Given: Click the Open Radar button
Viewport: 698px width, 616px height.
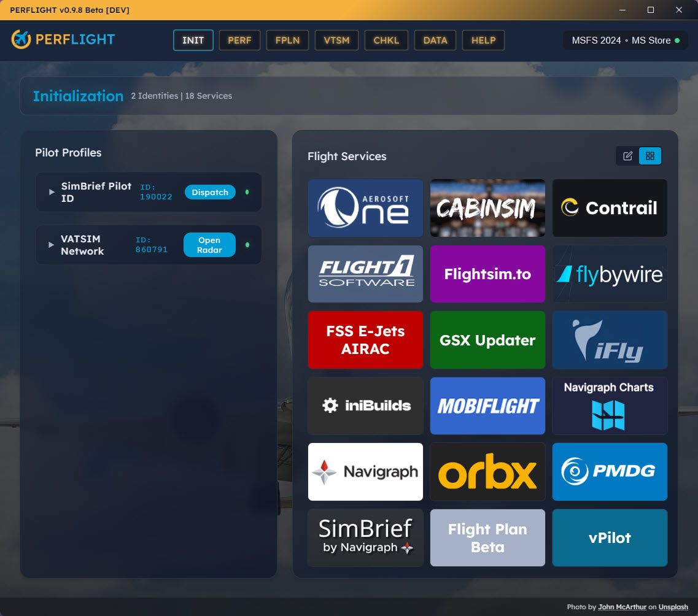Looking at the screenshot, I should (x=209, y=245).
